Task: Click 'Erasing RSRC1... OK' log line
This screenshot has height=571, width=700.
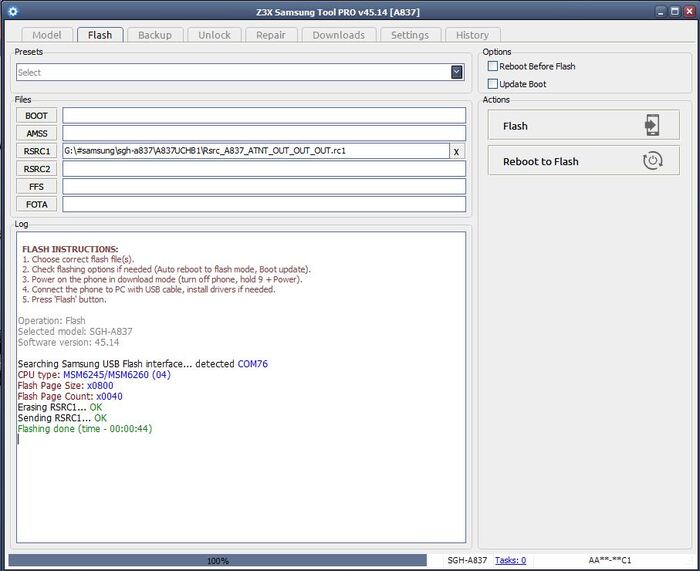Action: 60,407
